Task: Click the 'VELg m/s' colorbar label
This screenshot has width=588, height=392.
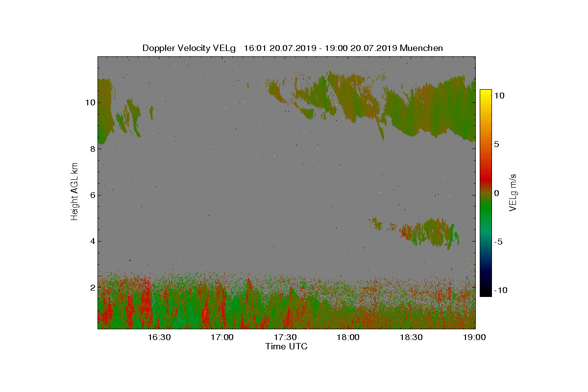Action: pos(513,192)
